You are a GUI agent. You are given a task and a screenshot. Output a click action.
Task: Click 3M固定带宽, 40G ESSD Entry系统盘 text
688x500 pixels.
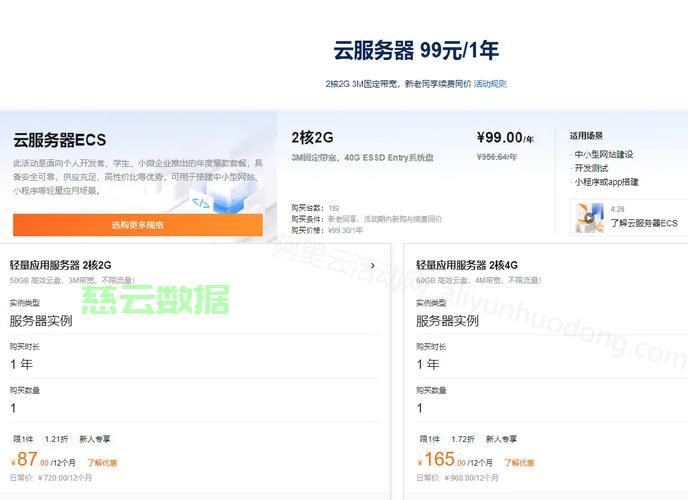[362, 157]
